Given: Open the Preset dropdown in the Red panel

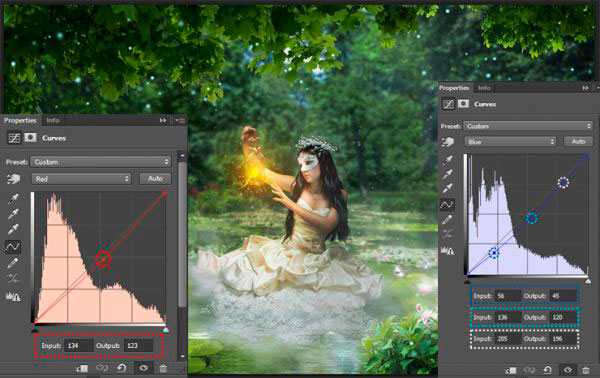Looking at the screenshot, I should [x=100, y=162].
